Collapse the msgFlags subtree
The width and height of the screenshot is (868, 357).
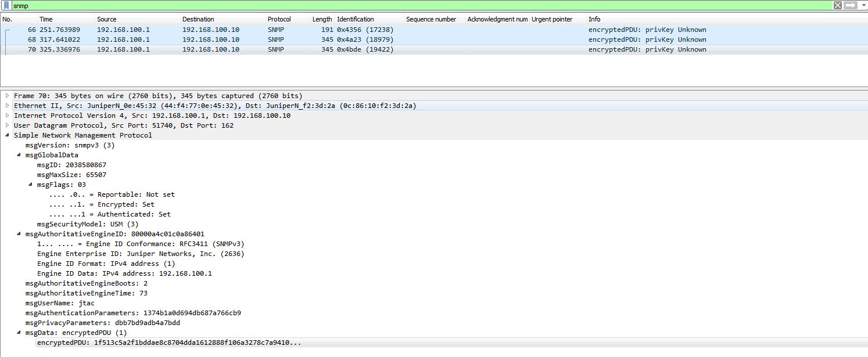click(x=30, y=184)
